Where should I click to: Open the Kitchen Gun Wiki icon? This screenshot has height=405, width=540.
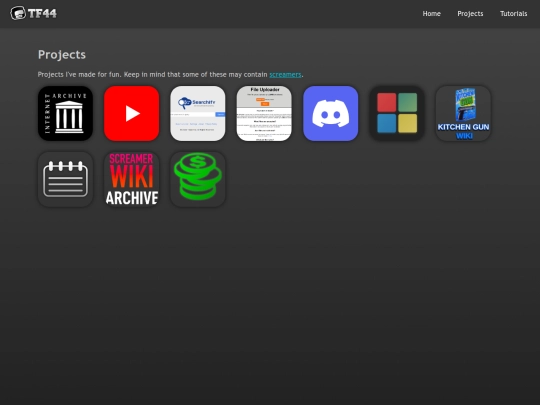(x=463, y=113)
